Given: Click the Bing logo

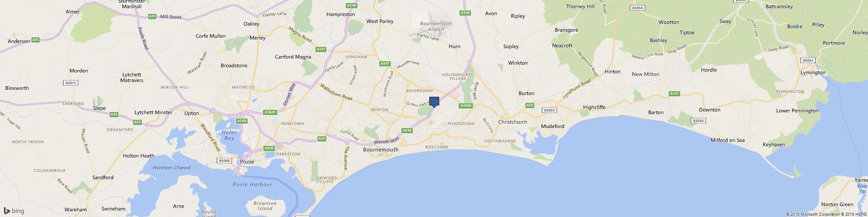Looking at the screenshot, I should click(x=12, y=211).
